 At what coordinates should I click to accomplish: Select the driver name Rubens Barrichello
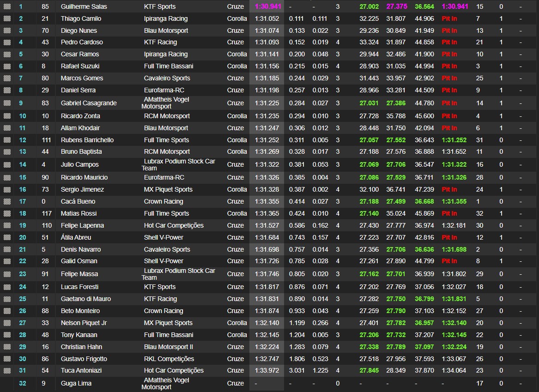coord(87,140)
